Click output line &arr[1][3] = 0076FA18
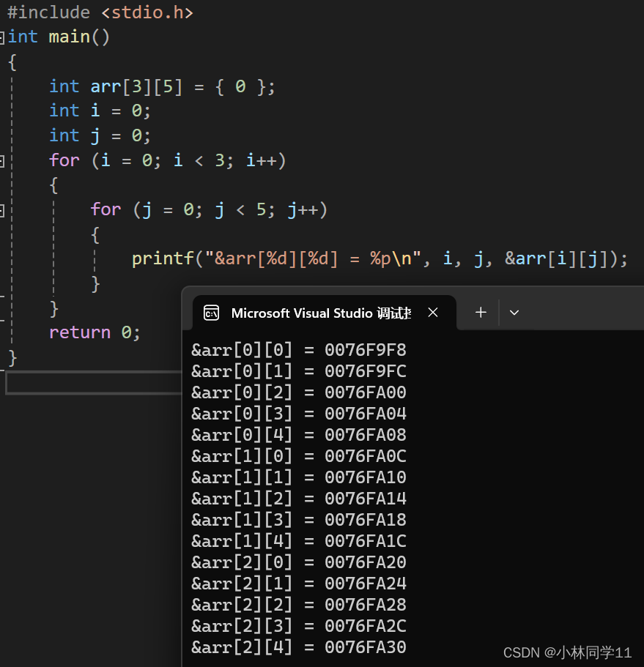This screenshot has width=644, height=667. click(x=299, y=521)
